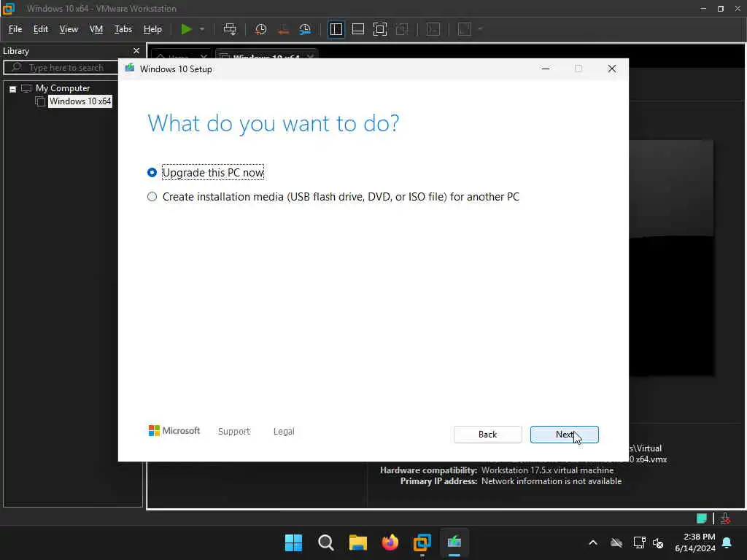The image size is (747, 560).
Task: Toggle the thumbnail bar view icon
Action: coord(357,29)
